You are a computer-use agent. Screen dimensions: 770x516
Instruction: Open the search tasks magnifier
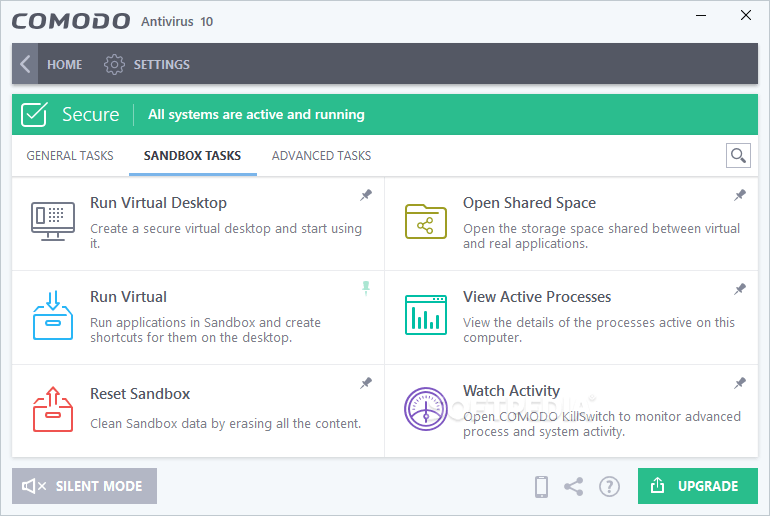[738, 156]
